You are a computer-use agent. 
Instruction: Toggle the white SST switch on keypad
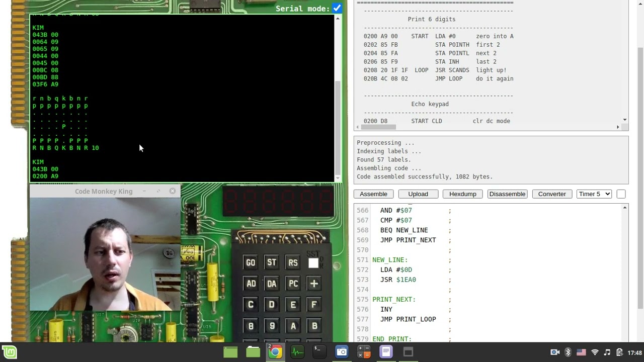pyautogui.click(x=313, y=263)
